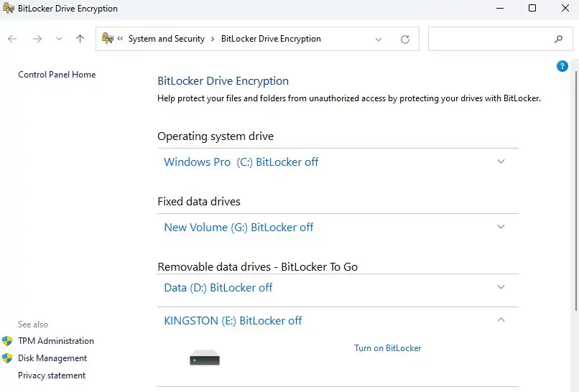The image size is (579, 392).
Task: Click the breadcrumb overflow double chevron
Action: tap(120, 38)
